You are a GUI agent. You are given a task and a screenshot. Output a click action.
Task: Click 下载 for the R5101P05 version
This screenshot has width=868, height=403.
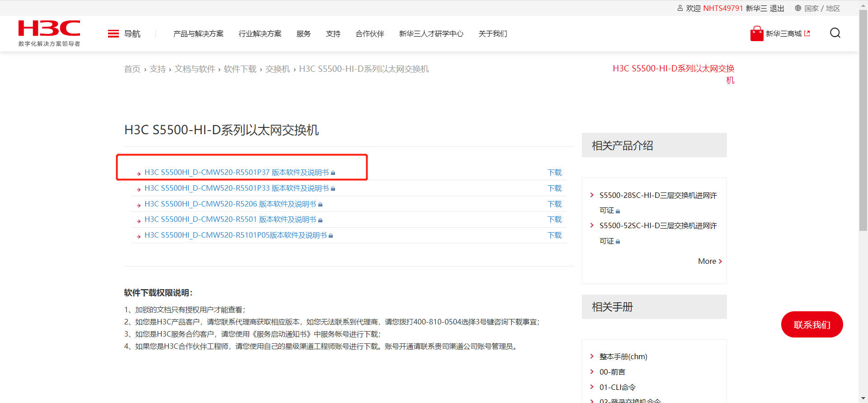pos(555,235)
